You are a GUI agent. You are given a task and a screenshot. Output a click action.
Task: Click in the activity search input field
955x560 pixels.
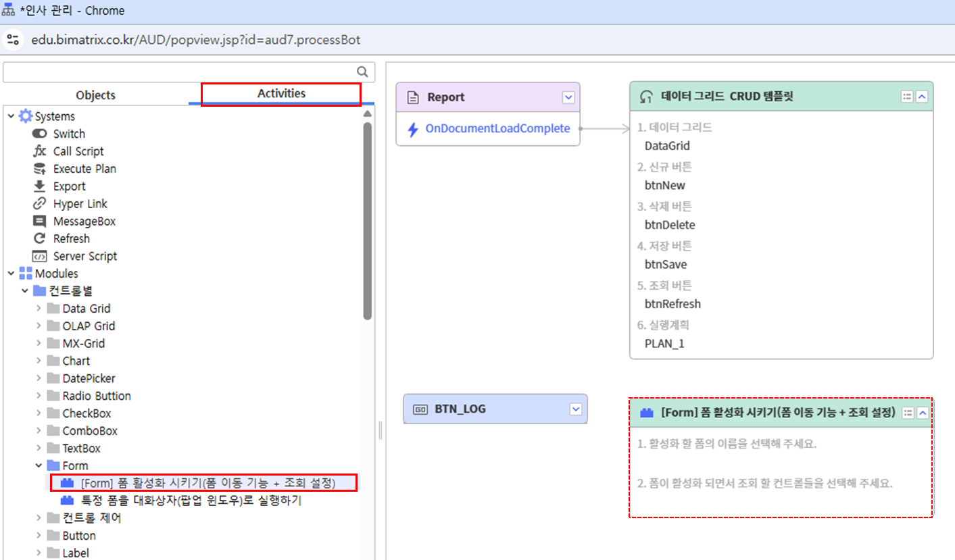[179, 72]
